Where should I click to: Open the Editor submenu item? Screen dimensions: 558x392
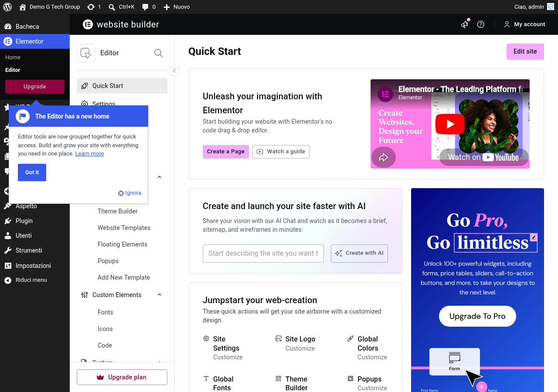coord(13,70)
